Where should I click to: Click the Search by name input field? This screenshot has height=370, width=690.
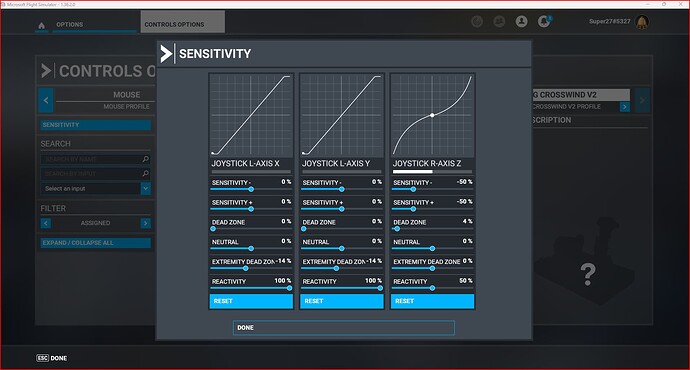click(x=91, y=159)
